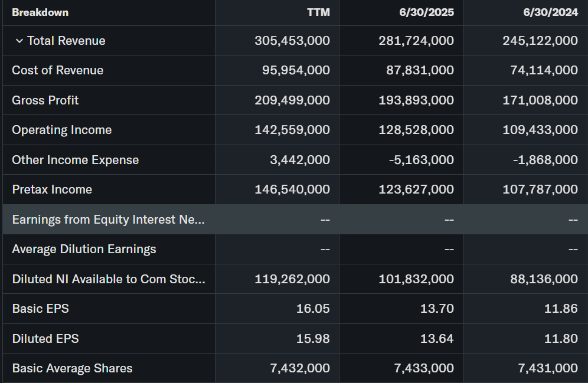Image resolution: width=588 pixels, height=383 pixels.
Task: Click the Operating Income row label
Action: click(x=61, y=130)
